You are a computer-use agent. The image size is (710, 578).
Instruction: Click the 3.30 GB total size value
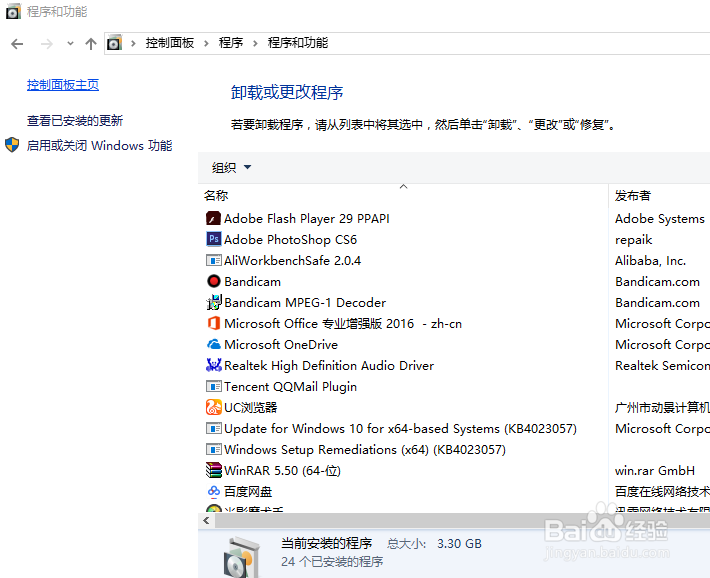459,543
